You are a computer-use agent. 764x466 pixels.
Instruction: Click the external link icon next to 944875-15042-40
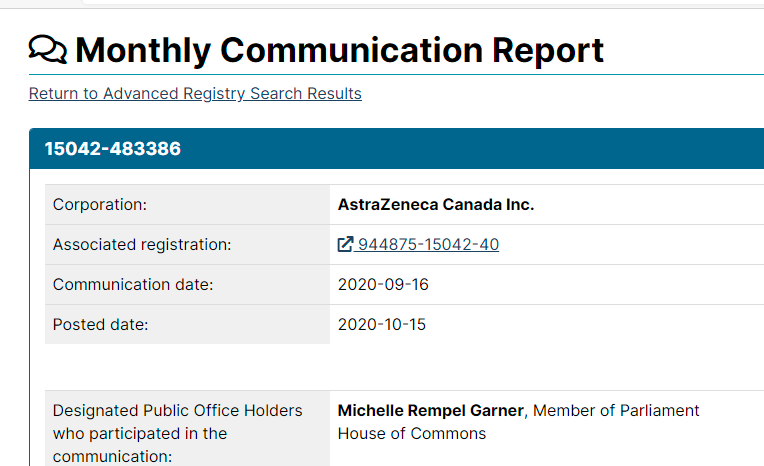click(345, 245)
